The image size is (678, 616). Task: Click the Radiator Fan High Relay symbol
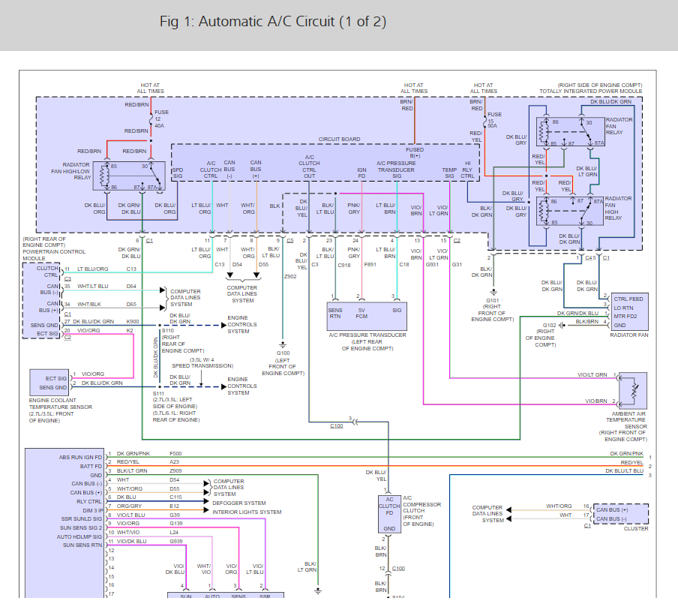point(571,212)
